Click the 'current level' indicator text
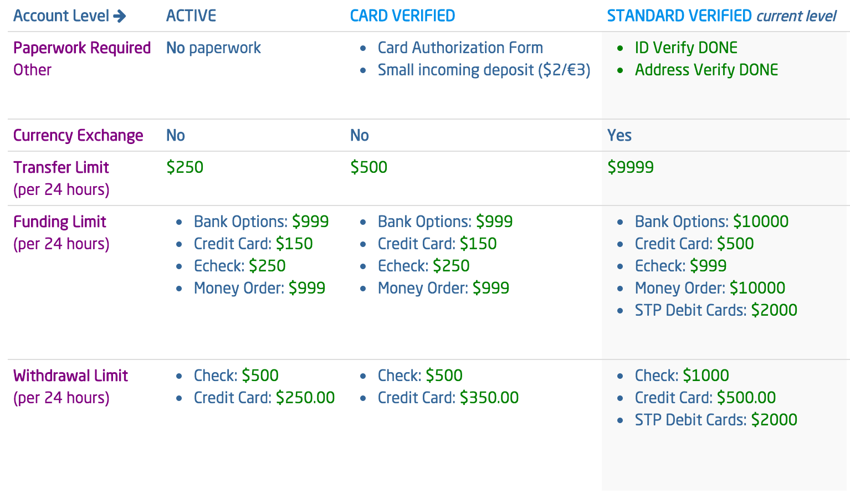 pyautogui.click(x=796, y=16)
